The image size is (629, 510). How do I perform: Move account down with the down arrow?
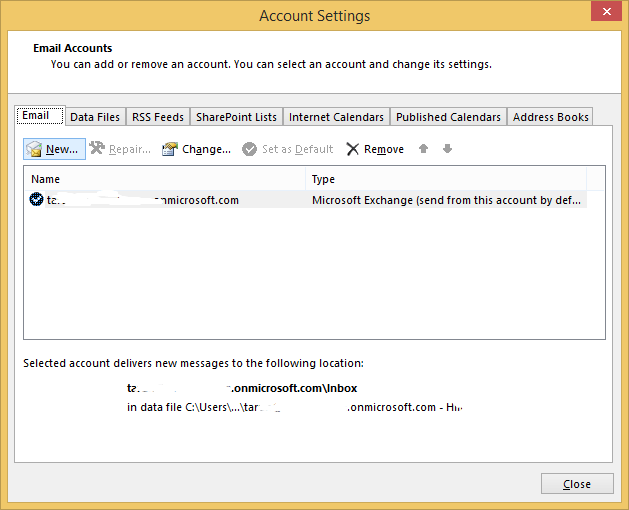[447, 149]
